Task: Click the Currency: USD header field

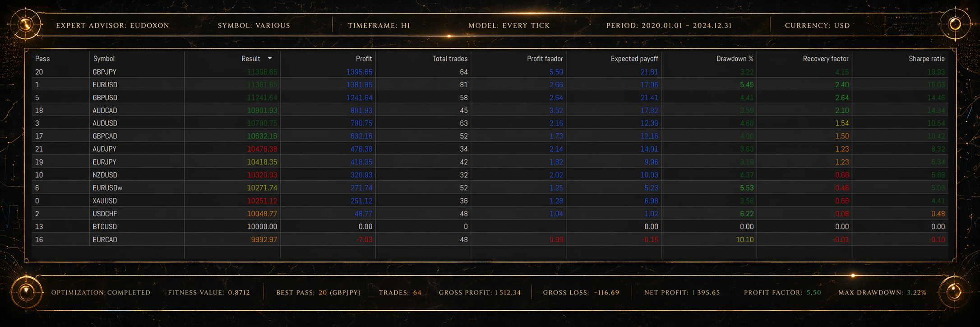Action: [x=817, y=26]
